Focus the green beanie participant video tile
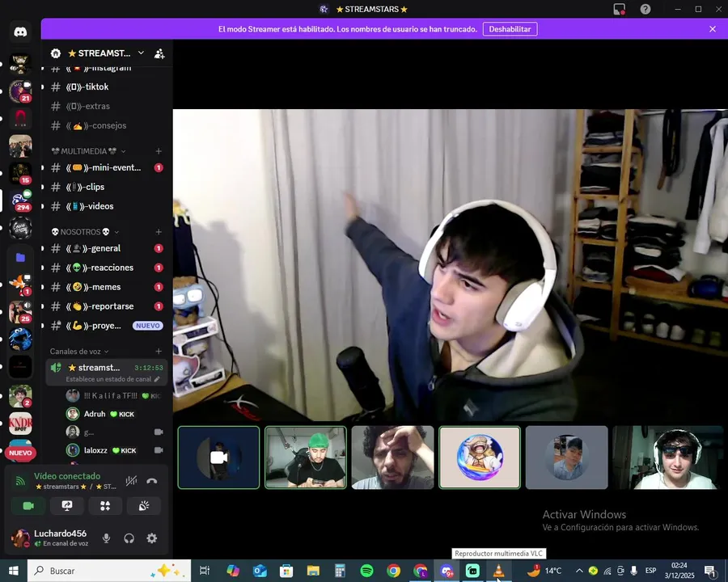Image resolution: width=728 pixels, height=582 pixels. tap(306, 458)
